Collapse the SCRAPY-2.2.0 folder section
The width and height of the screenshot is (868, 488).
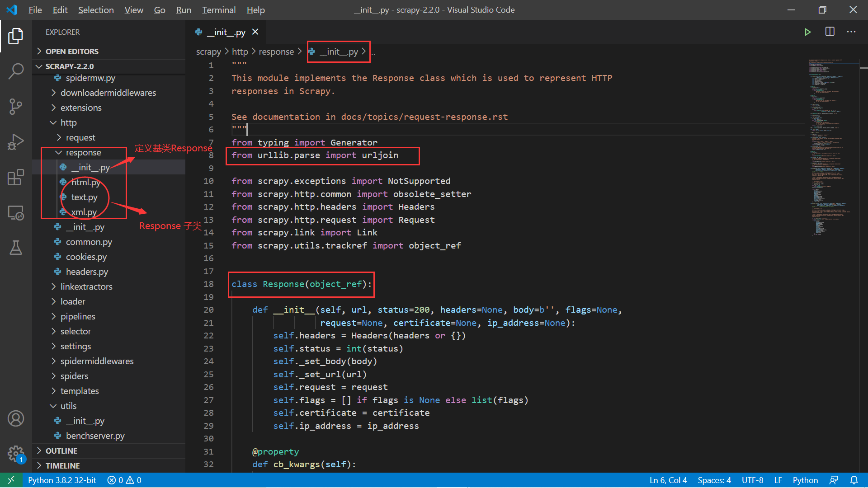pyautogui.click(x=108, y=66)
